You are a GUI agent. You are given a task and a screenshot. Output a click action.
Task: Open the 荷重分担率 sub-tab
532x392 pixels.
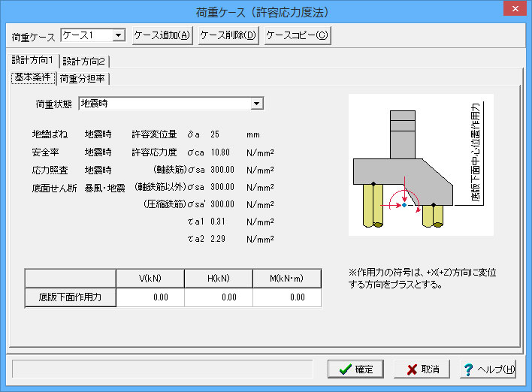point(83,79)
